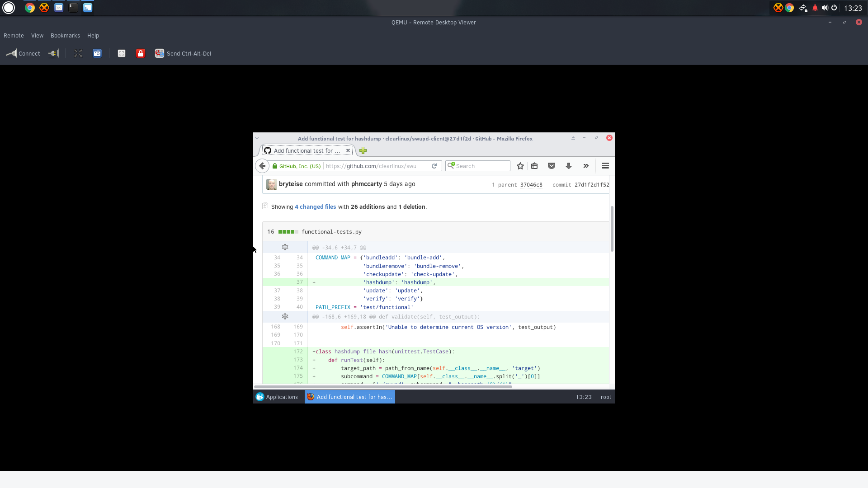The image size is (868, 488).
Task: Open the Help menu
Action: pos(93,36)
